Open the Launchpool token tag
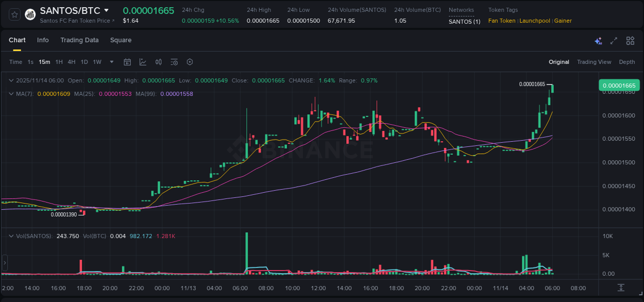Viewport: 644px width, 302px height. 535,21
